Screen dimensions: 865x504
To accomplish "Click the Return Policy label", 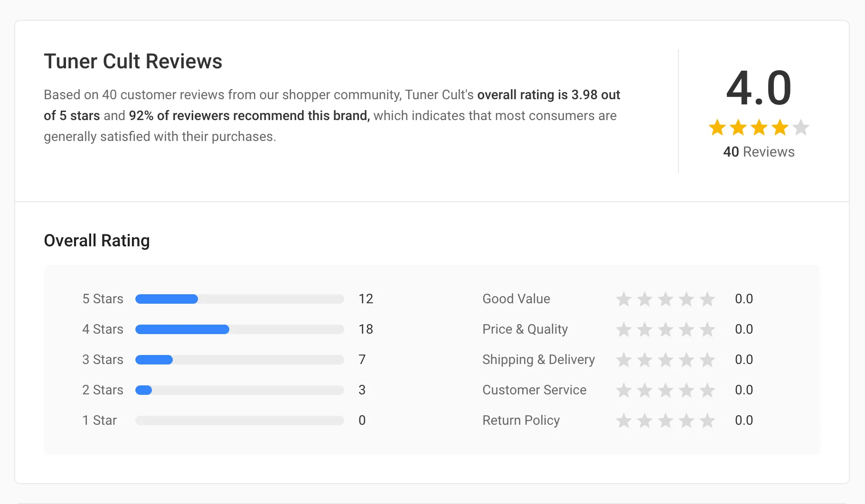I will coord(521,420).
